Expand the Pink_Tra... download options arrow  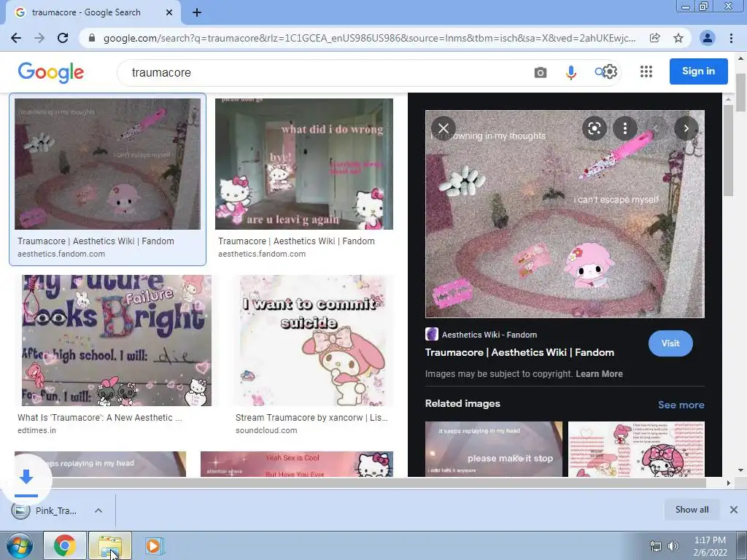coord(98,510)
